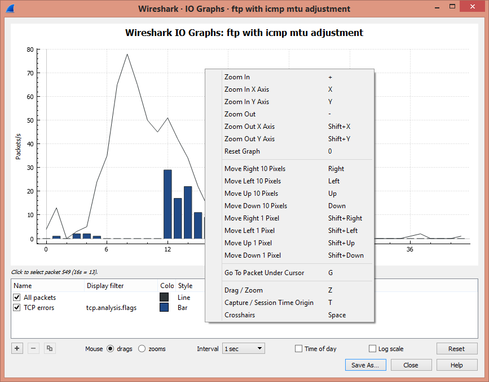Select the Mouse drags radio button
The width and height of the screenshot is (489, 382).
tap(110, 349)
